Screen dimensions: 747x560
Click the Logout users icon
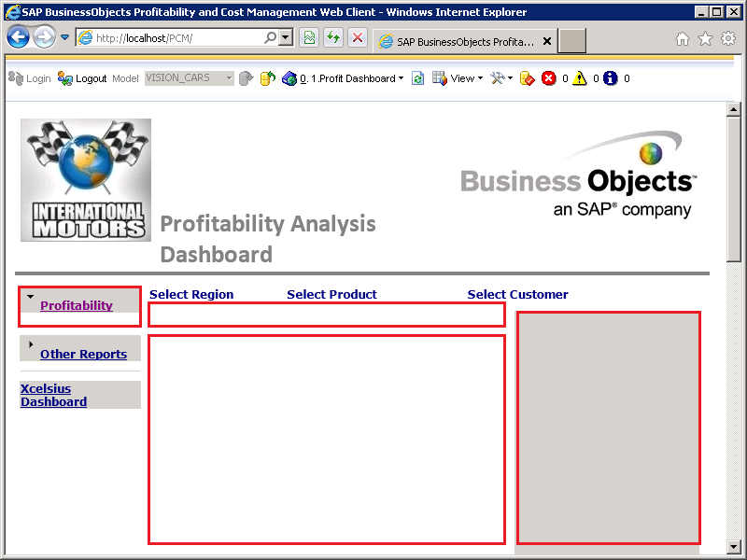64,78
